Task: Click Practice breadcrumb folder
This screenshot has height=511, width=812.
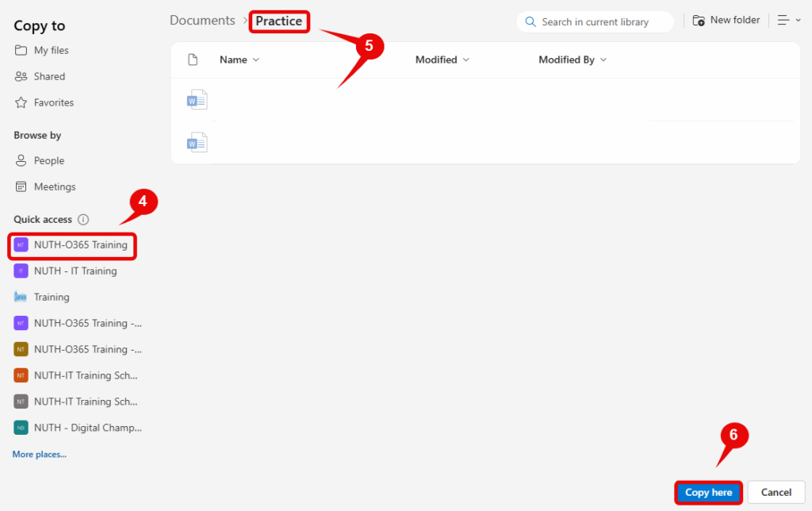Action: [x=278, y=21]
